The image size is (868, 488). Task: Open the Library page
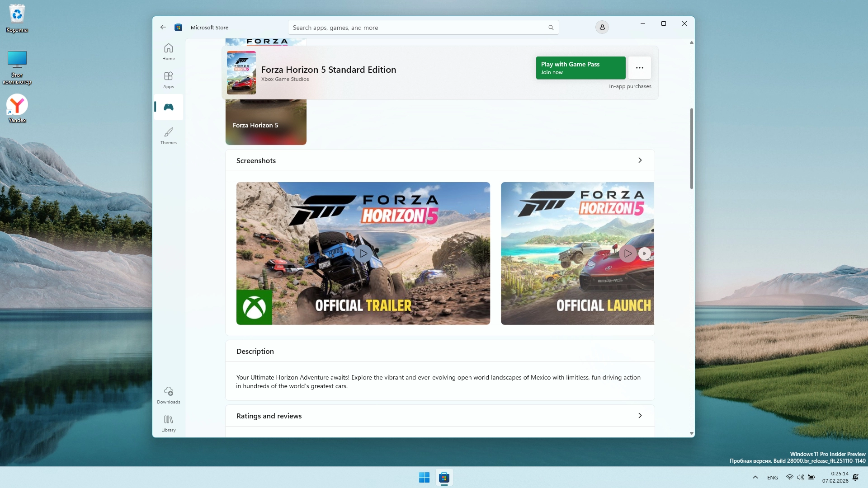coord(168,423)
